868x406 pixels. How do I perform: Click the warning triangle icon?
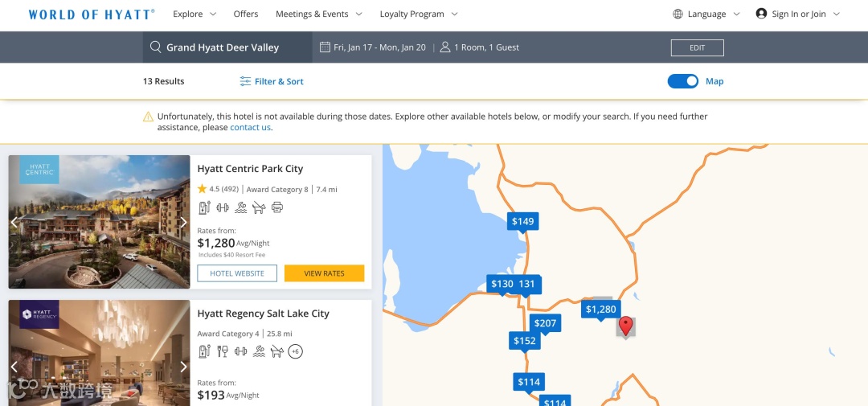[x=149, y=117]
